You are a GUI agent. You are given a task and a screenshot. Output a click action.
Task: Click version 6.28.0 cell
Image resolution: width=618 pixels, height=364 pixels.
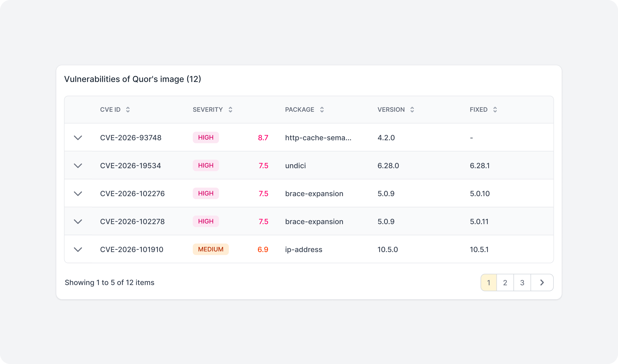[x=388, y=166]
